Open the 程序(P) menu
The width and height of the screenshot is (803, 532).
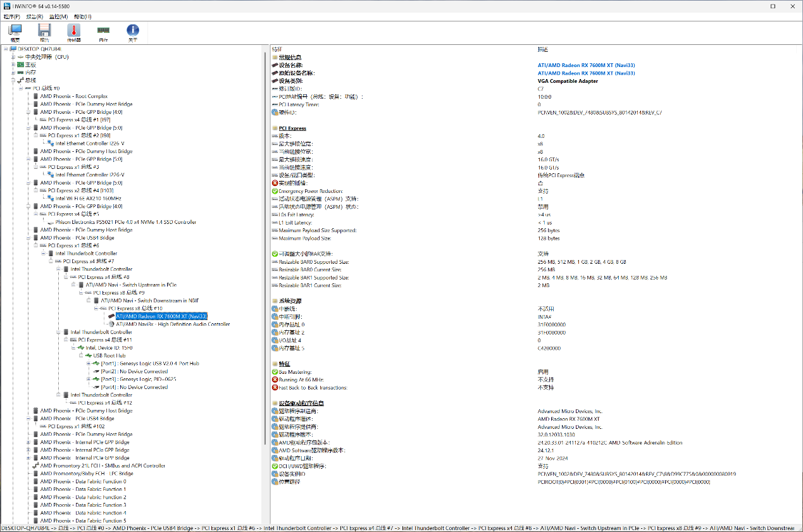tap(12, 16)
